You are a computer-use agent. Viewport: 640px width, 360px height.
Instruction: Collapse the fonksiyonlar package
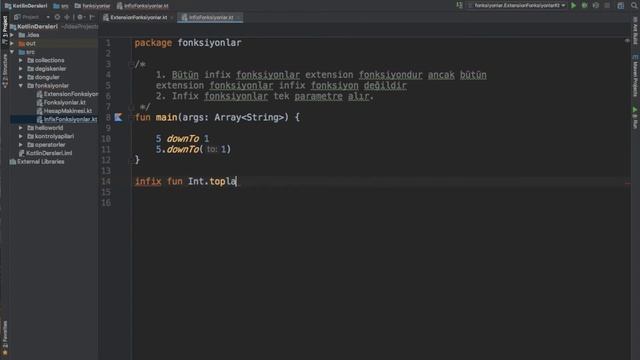click(x=21, y=86)
